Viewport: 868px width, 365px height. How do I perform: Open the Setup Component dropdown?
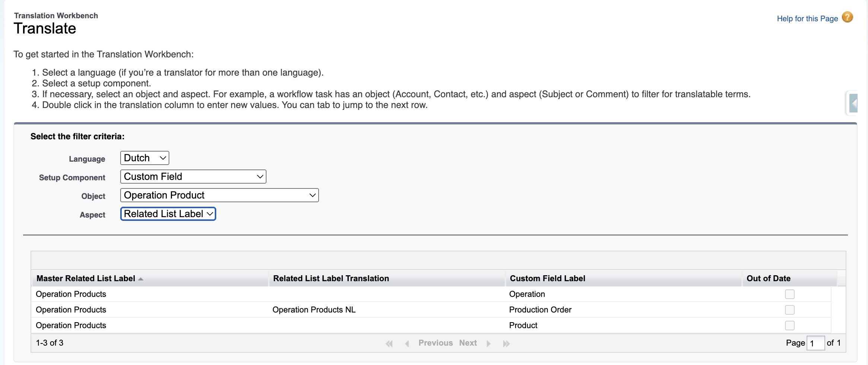click(193, 177)
